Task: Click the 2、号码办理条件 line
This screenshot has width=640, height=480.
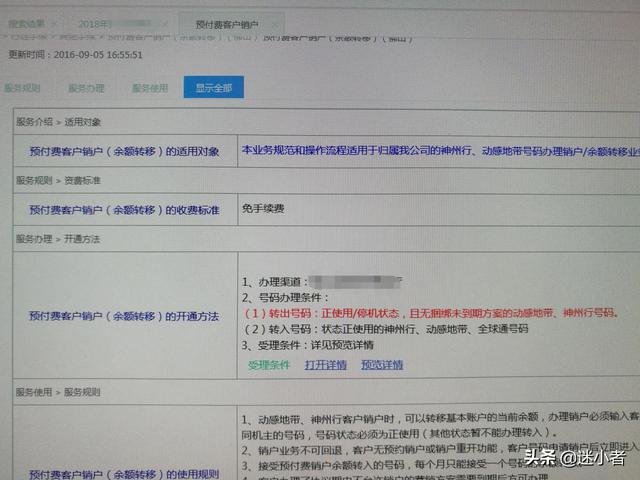Action: [x=285, y=298]
